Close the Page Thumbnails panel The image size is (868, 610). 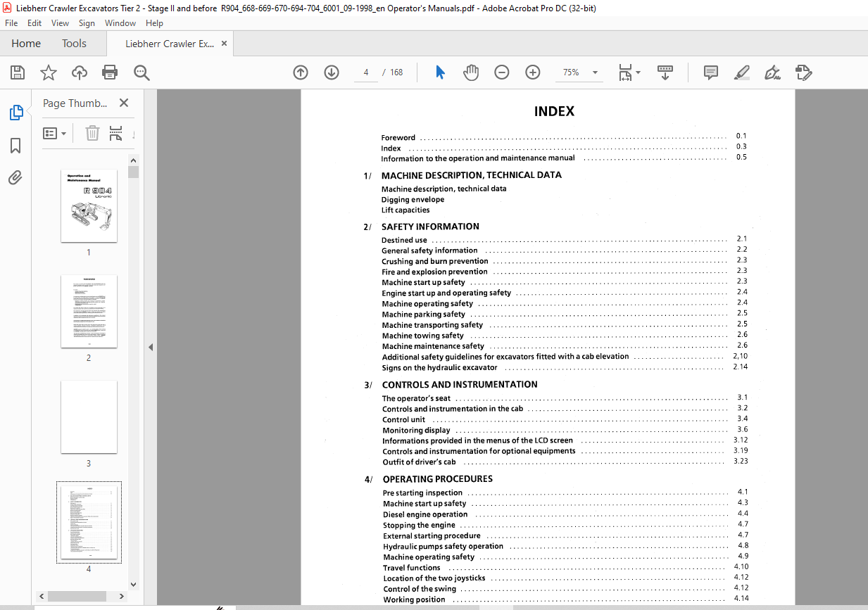point(124,103)
